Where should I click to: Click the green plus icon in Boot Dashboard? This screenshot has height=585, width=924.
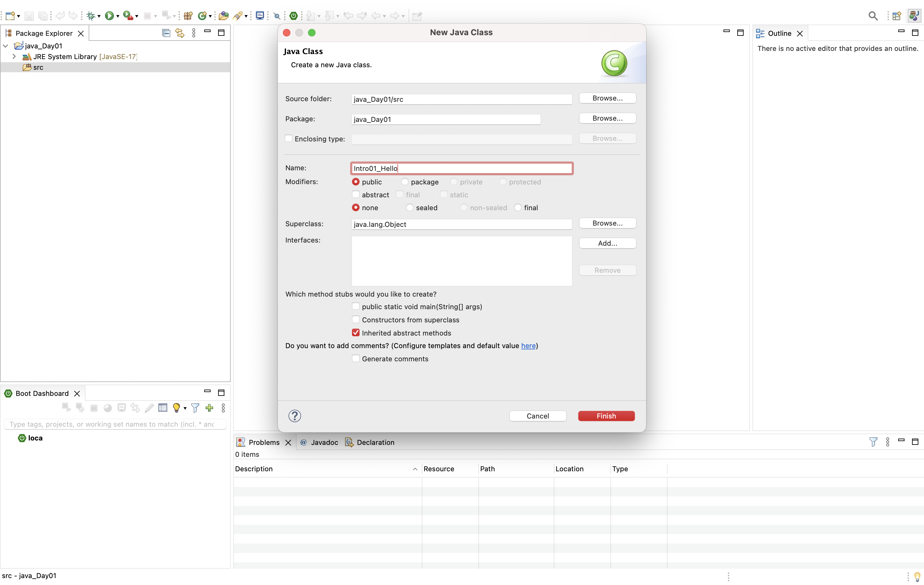(x=209, y=408)
